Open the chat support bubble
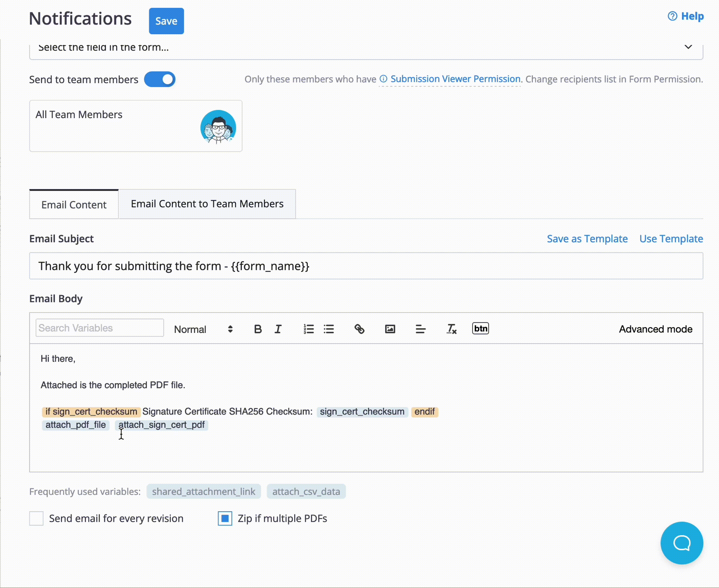The width and height of the screenshot is (719, 588). (681, 543)
